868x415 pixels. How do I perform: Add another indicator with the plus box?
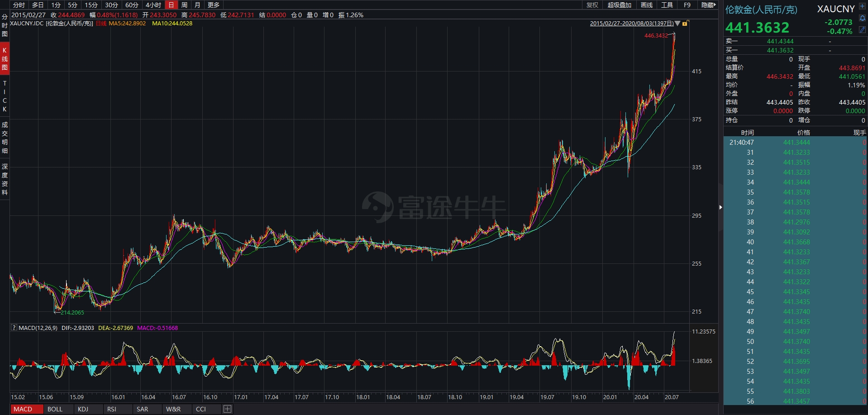(227, 409)
